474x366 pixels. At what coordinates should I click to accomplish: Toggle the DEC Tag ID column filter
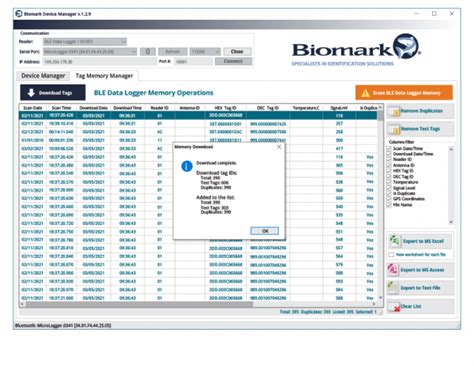(x=389, y=177)
